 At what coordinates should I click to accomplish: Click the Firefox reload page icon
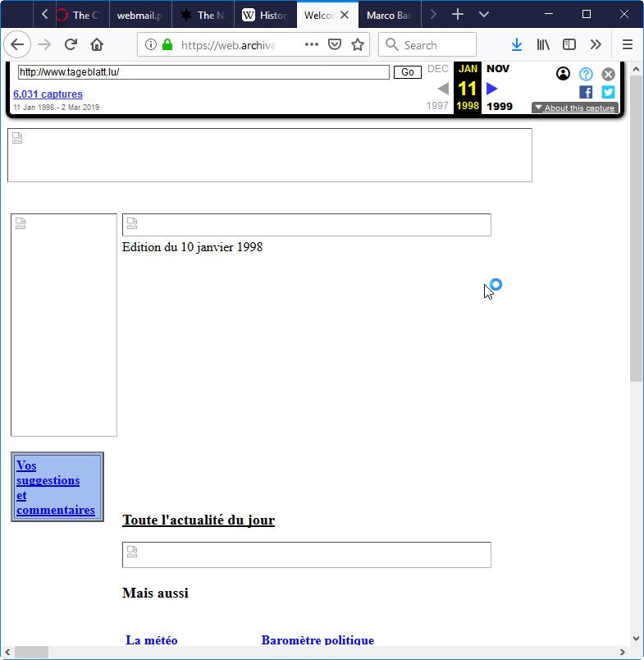click(71, 45)
